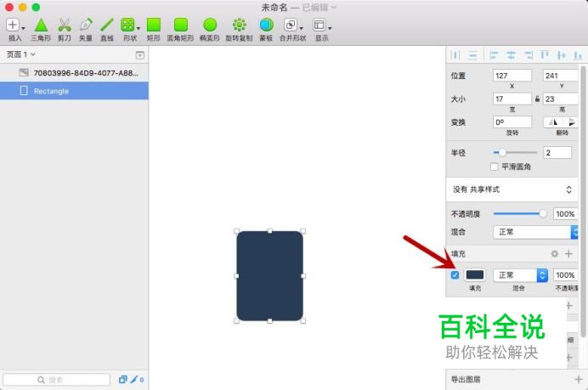Open fill settings gear icon

[x=555, y=254]
